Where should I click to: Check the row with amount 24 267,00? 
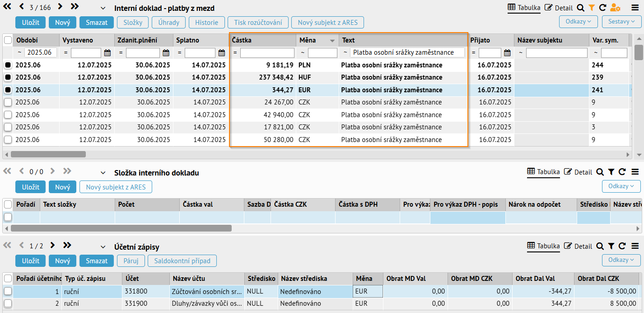(8, 102)
